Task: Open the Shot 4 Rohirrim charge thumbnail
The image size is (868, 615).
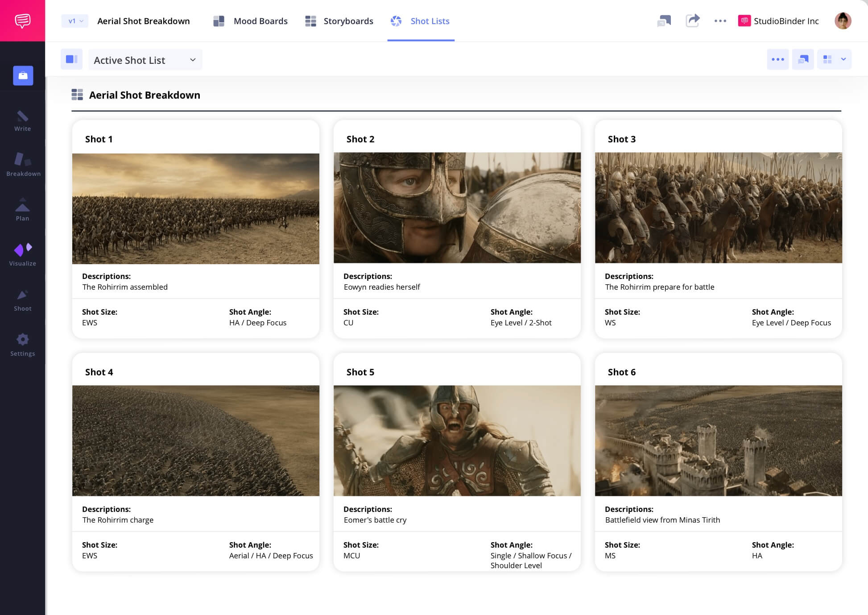Action: [196, 440]
